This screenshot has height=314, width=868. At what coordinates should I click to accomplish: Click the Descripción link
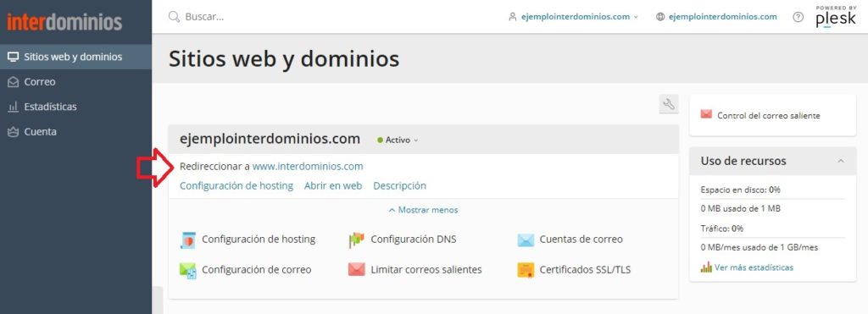[x=400, y=185]
